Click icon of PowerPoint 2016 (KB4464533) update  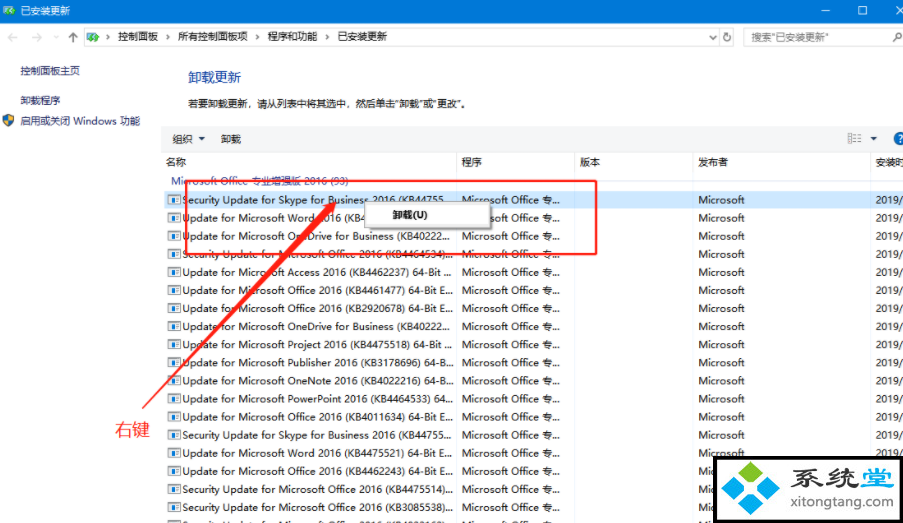[173, 399]
